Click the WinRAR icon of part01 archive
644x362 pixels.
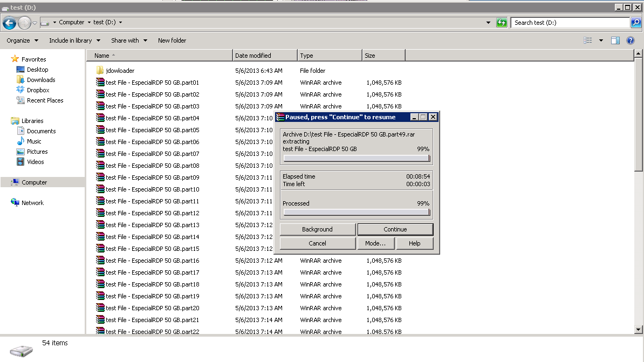pos(100,83)
